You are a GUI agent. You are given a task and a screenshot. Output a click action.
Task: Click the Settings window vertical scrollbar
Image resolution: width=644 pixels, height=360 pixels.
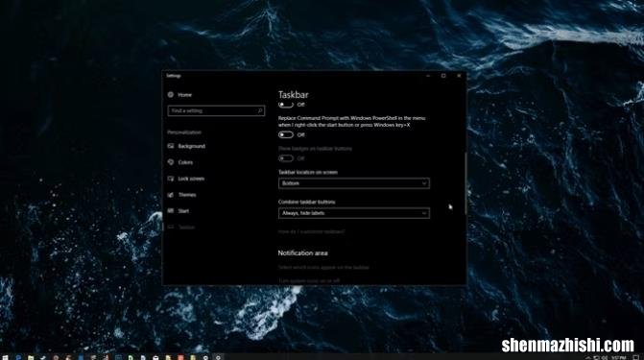pos(465,182)
